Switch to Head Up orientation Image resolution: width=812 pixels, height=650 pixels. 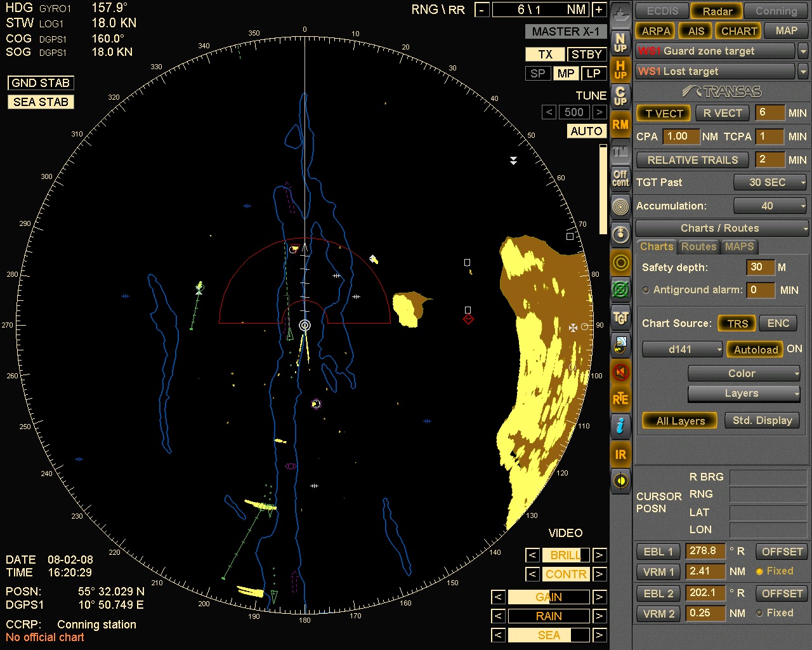point(620,68)
